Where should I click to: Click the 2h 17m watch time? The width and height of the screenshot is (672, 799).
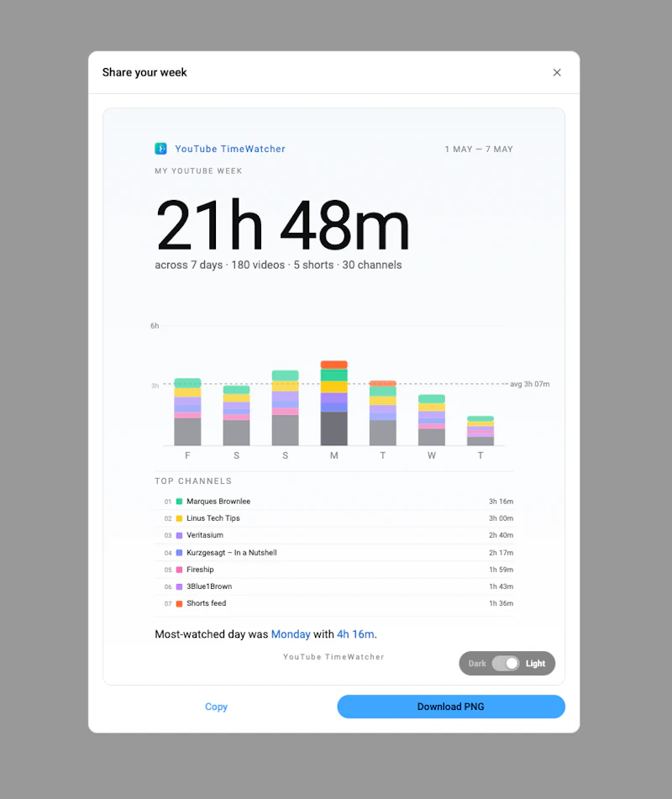[x=501, y=552]
